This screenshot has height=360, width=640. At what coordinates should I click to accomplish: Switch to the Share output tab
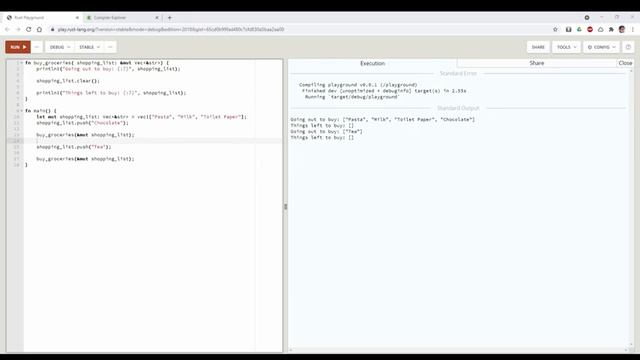(x=537, y=63)
